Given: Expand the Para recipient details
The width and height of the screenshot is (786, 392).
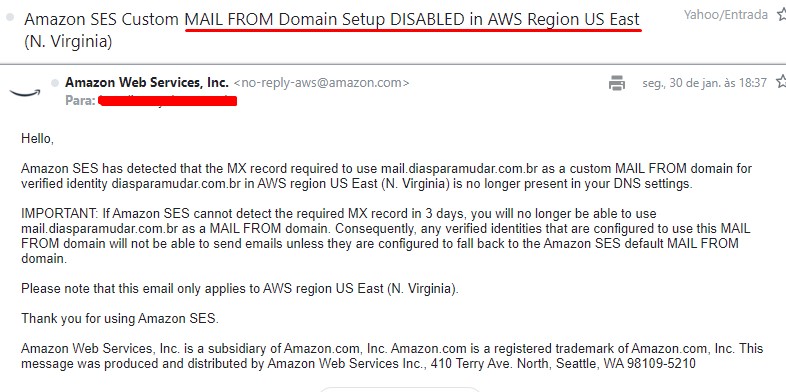Looking at the screenshot, I should coord(80,100).
